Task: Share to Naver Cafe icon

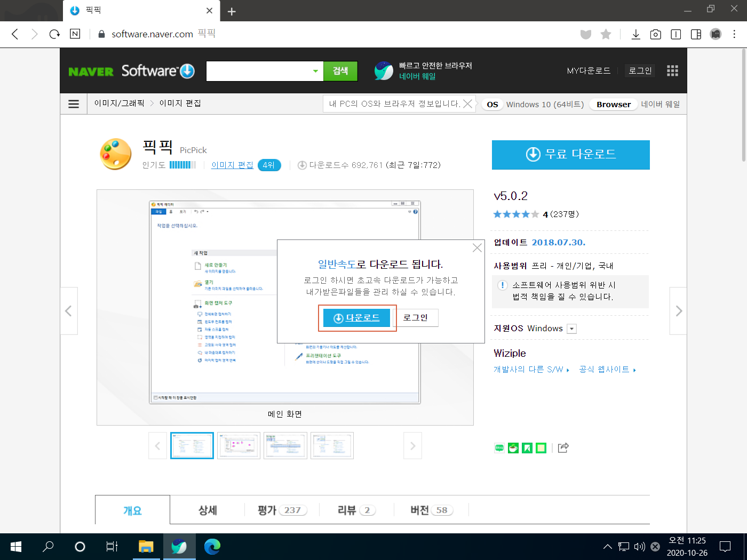Action: tap(513, 448)
